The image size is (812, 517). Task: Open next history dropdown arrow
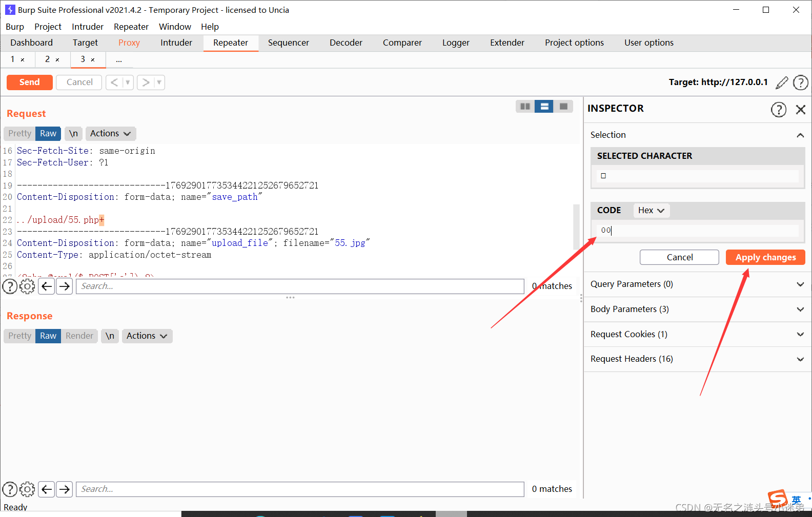coord(159,82)
